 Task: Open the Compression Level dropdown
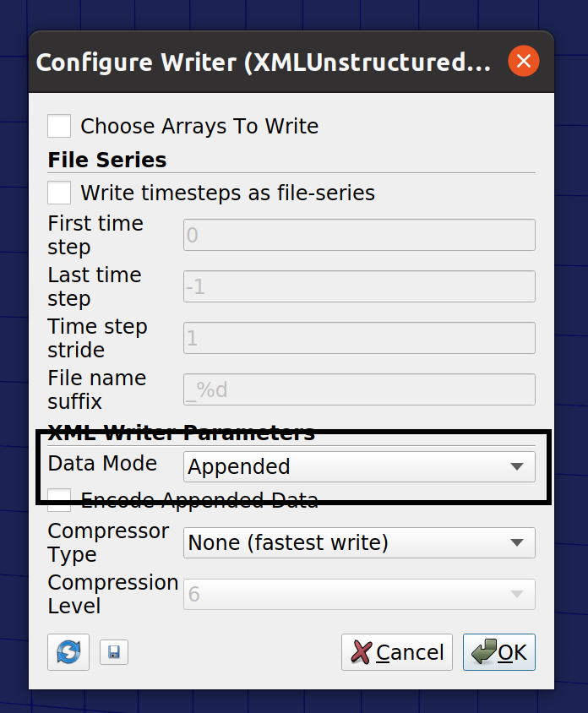click(x=359, y=594)
